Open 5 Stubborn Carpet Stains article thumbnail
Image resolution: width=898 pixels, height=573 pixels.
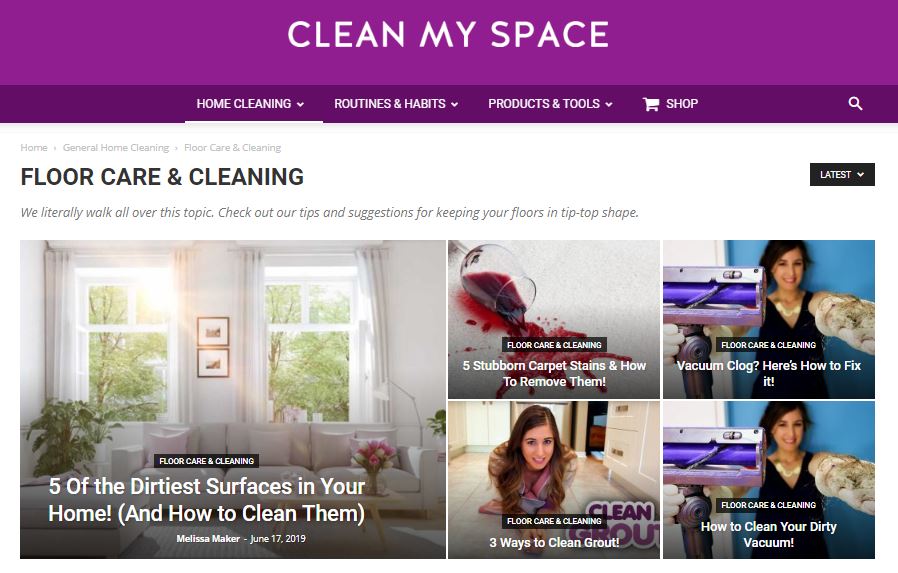point(554,319)
